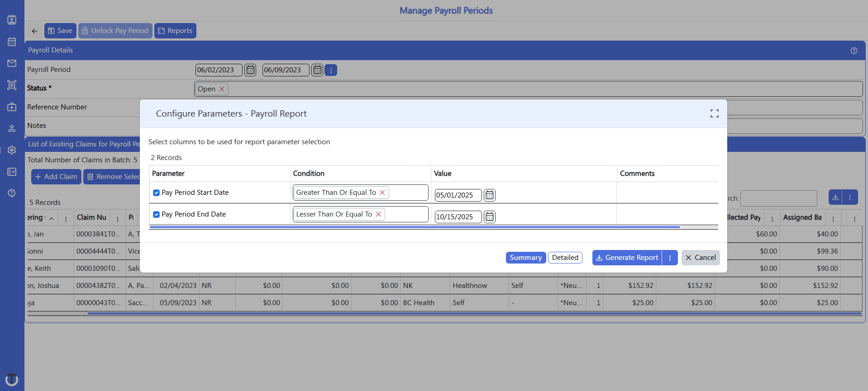The height and width of the screenshot is (391, 868).
Task: Open condition dropdown for Pay Period Start Date
Action: tap(360, 193)
